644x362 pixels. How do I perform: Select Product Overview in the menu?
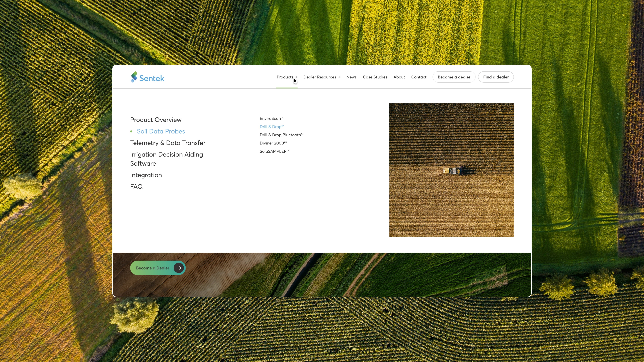[x=155, y=120]
